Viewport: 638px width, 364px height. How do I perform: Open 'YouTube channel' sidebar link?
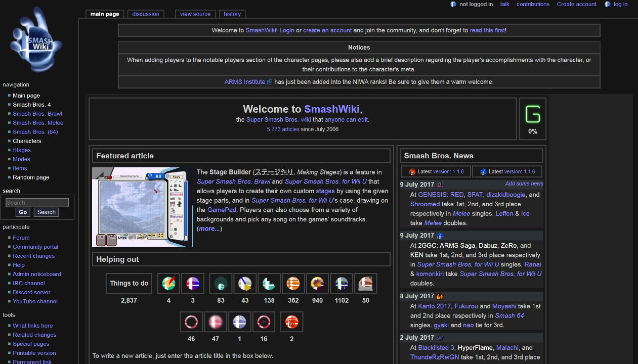[x=35, y=301]
